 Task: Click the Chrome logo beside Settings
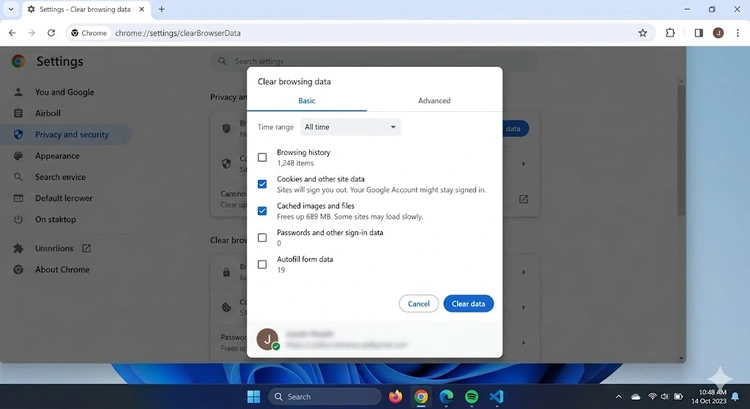[x=19, y=61]
